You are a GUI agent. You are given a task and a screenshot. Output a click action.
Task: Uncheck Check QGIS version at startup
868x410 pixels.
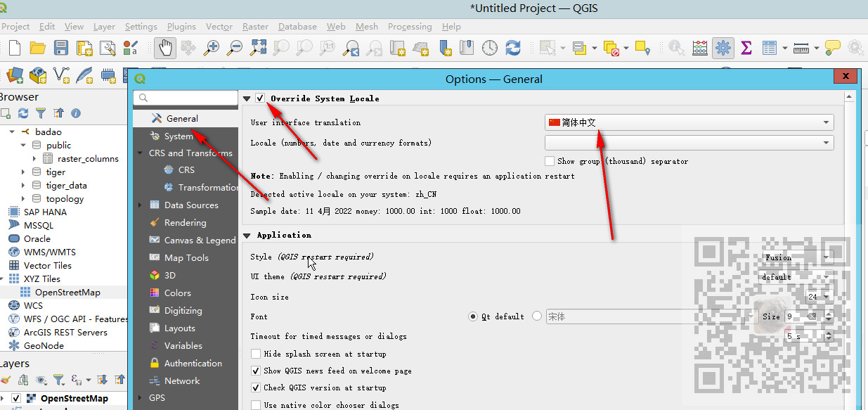pyautogui.click(x=256, y=387)
